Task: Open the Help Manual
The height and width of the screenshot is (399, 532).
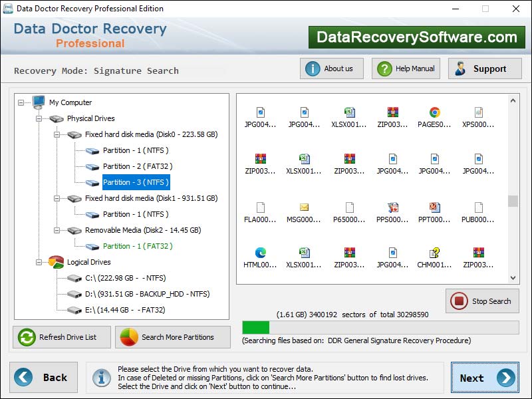Action: click(x=404, y=68)
